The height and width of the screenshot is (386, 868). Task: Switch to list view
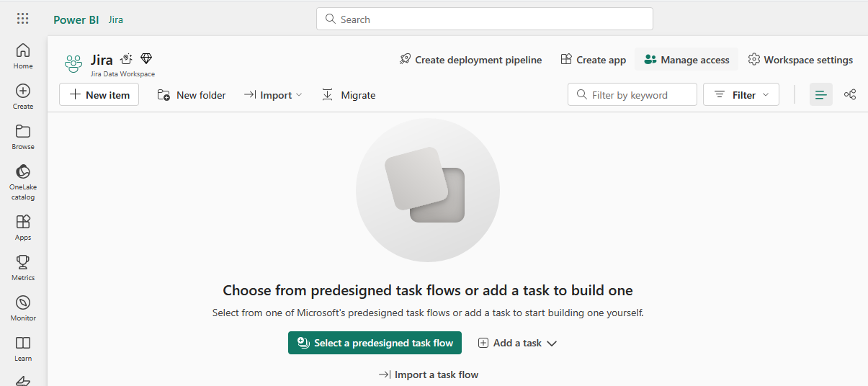(820, 95)
